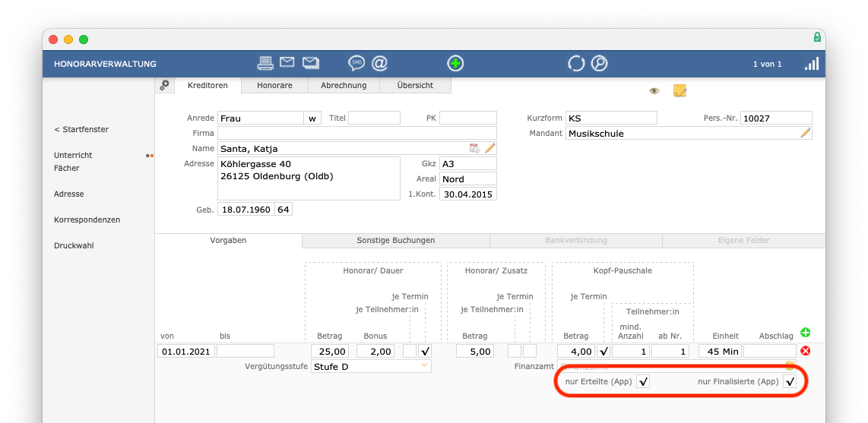The image size is (868, 423).
Task: Send an SMS via the speech bubble icon
Action: (356, 63)
